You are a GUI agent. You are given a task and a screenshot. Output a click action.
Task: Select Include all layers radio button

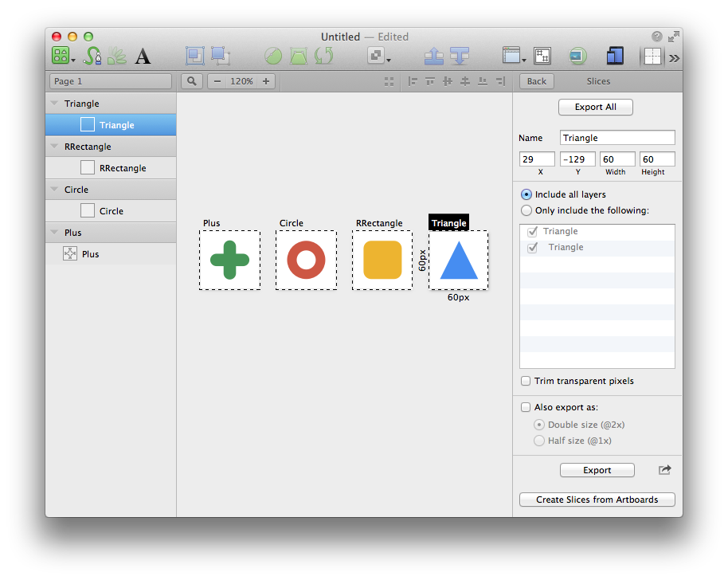526,194
